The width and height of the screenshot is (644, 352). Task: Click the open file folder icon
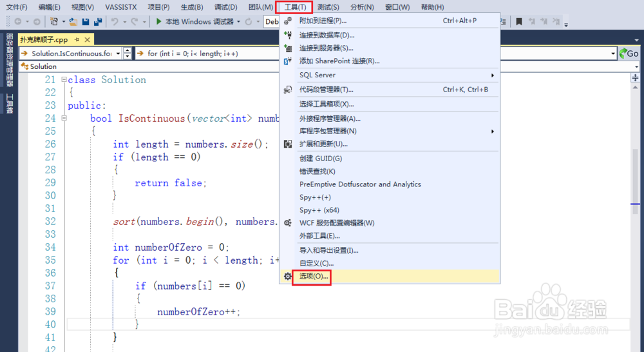coord(73,22)
